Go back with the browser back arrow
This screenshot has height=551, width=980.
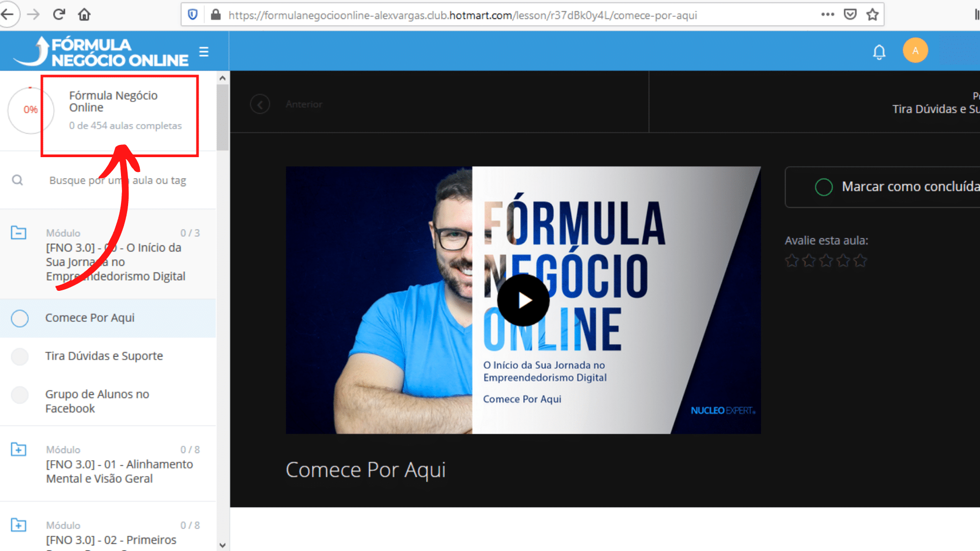(x=8, y=14)
